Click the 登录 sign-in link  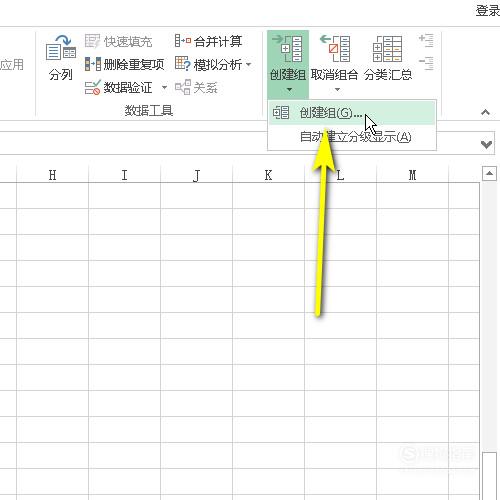pyautogui.click(x=487, y=11)
